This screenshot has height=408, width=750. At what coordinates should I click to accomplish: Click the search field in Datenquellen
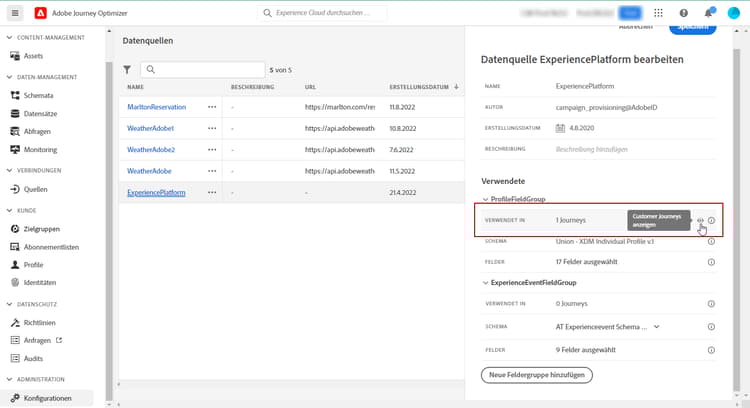coord(203,70)
